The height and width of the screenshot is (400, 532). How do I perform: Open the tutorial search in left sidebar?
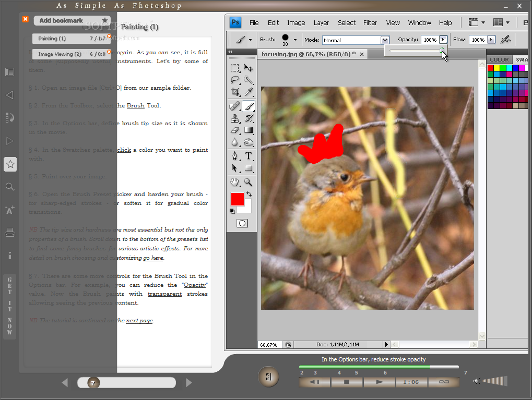10,187
